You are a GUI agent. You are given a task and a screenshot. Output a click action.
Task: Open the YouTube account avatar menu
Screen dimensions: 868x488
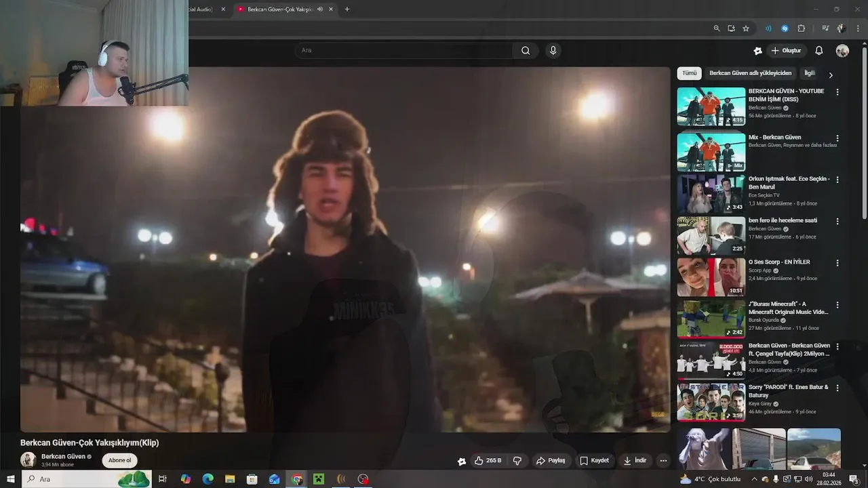tap(842, 51)
